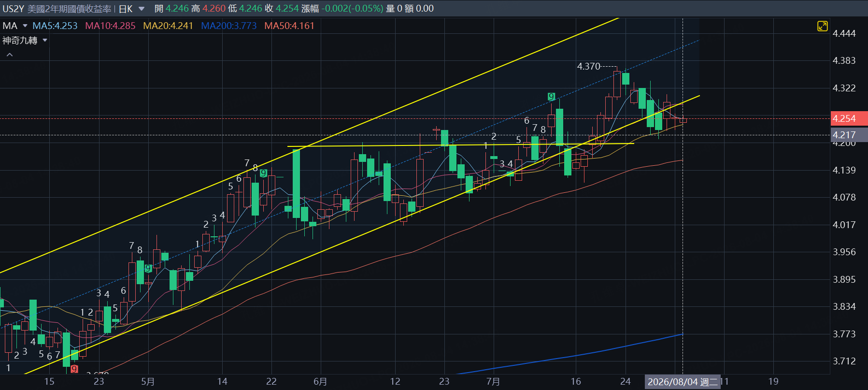Select the MA10:4.285 legend entry

(x=110, y=26)
